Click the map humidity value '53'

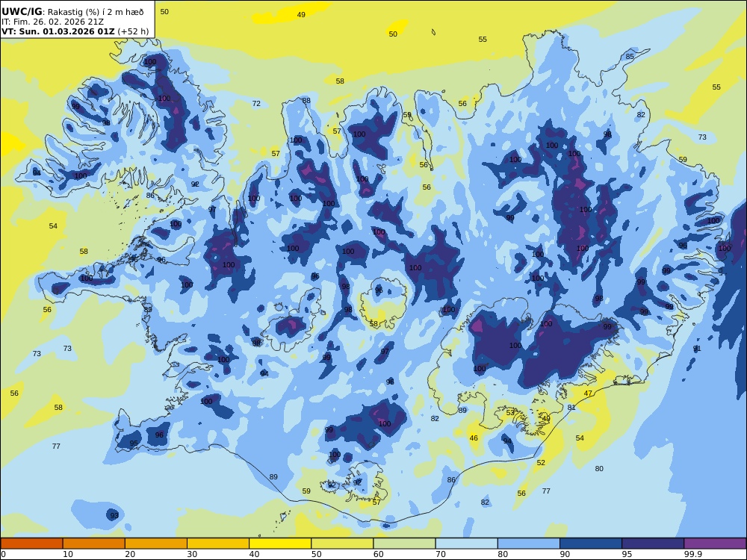point(510,412)
